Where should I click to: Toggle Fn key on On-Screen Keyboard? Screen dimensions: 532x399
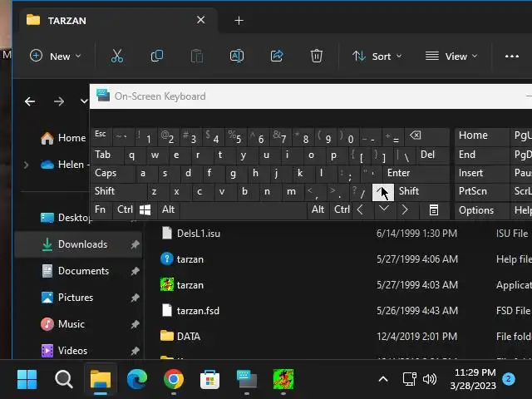click(x=101, y=210)
